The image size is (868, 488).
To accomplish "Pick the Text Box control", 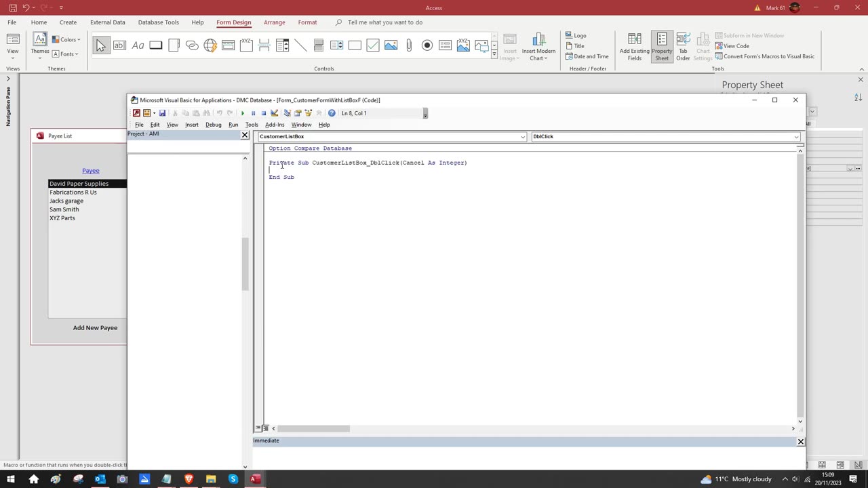I will click(119, 45).
